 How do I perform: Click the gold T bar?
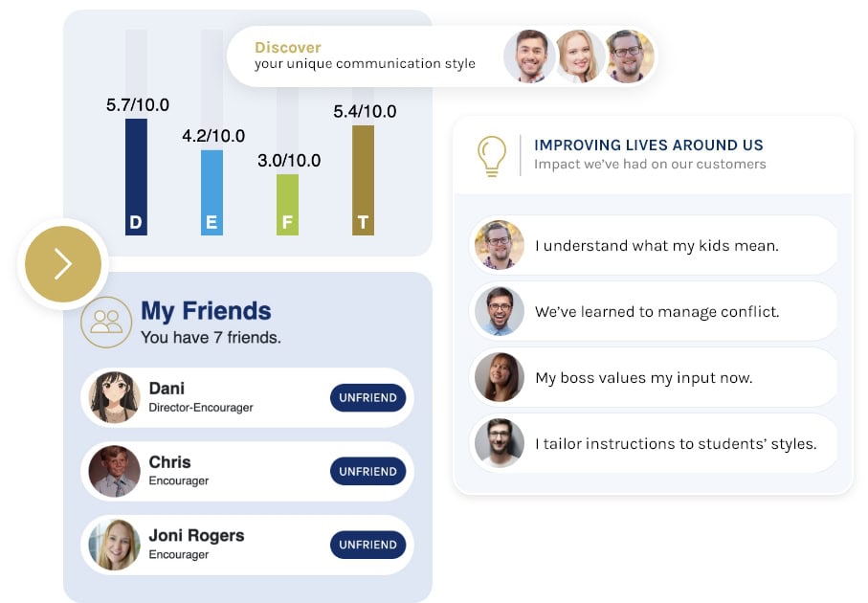click(363, 180)
